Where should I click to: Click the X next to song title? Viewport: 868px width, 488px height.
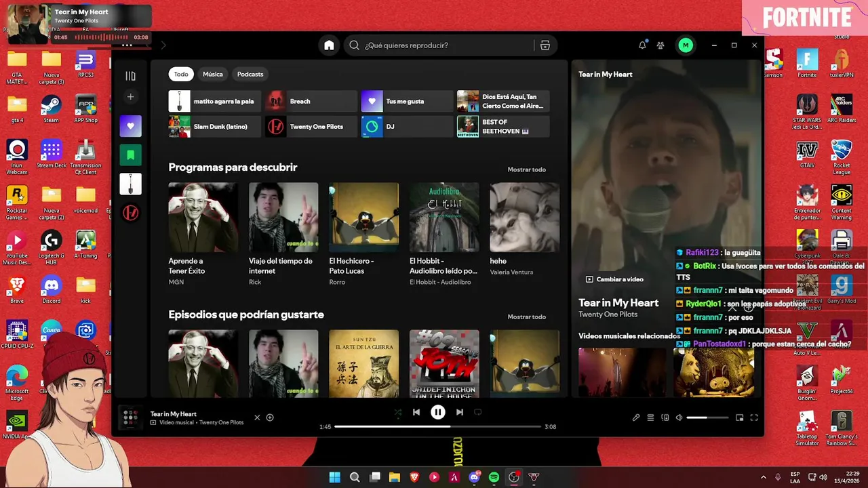(257, 418)
